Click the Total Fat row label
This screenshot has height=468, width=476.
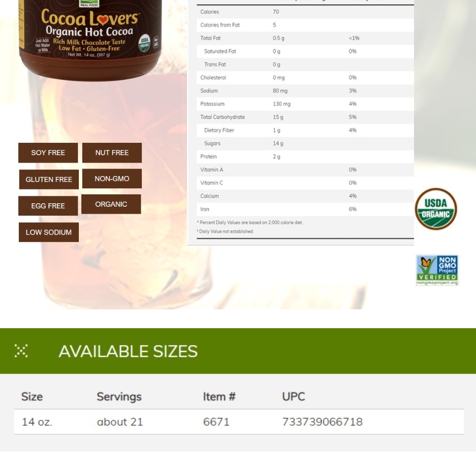210,38
